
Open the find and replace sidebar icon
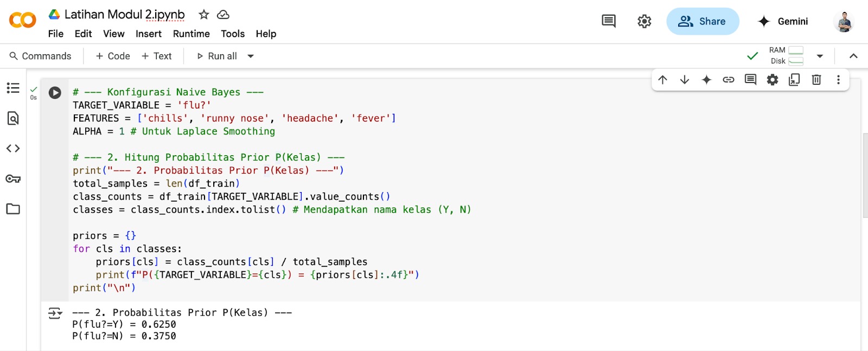click(13, 118)
